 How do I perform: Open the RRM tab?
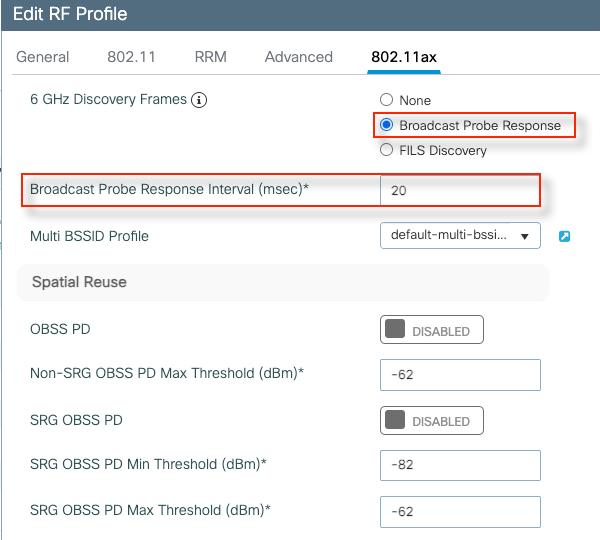pyautogui.click(x=210, y=57)
